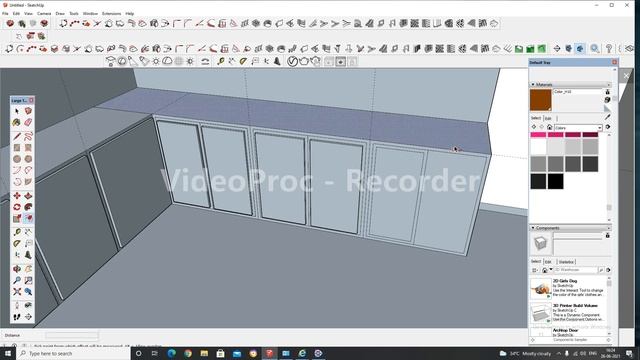Viewport: 640px width, 360px height.
Task: Switch to Components Statistics tab
Action: pos(566,262)
